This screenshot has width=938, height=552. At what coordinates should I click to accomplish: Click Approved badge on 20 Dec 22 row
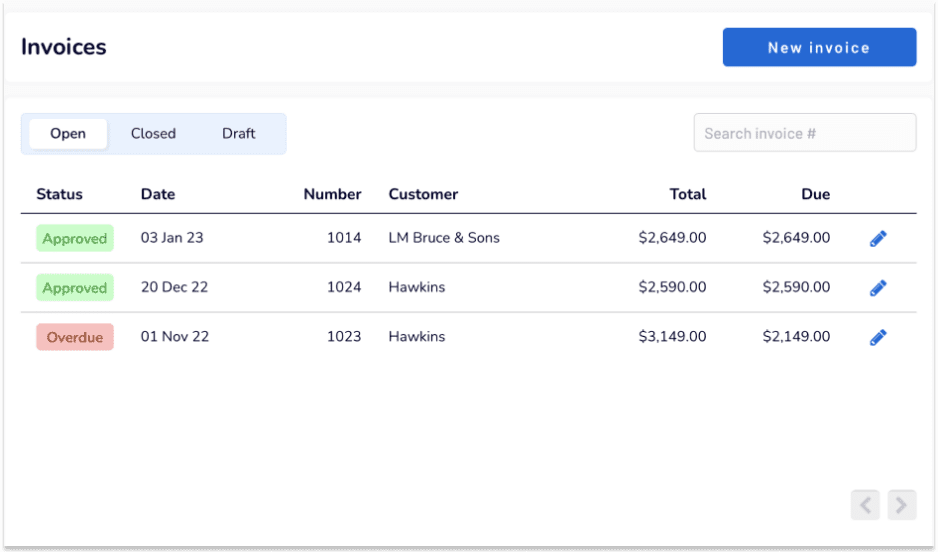click(x=75, y=288)
